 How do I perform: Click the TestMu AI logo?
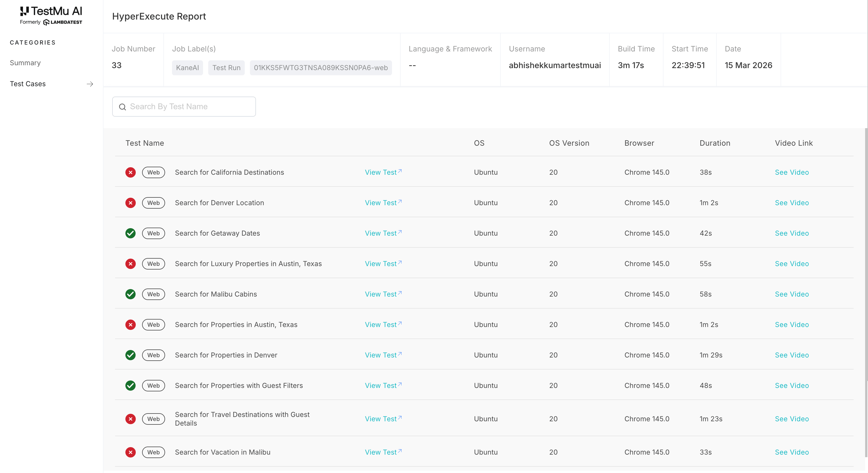(x=51, y=11)
